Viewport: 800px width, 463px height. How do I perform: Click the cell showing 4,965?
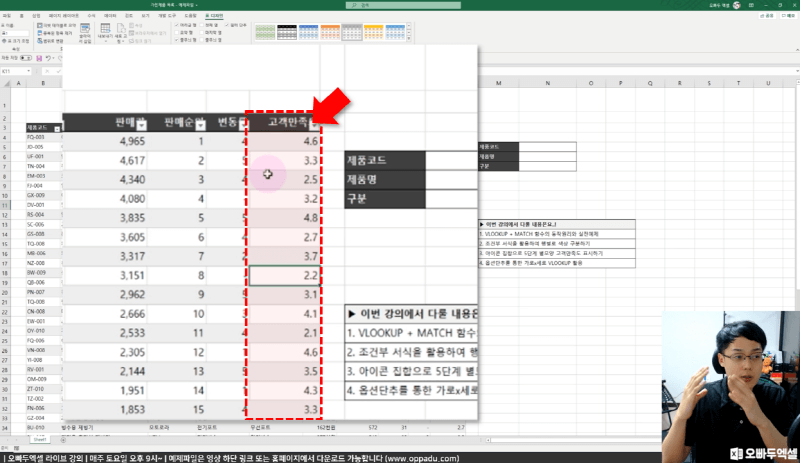[x=133, y=141]
